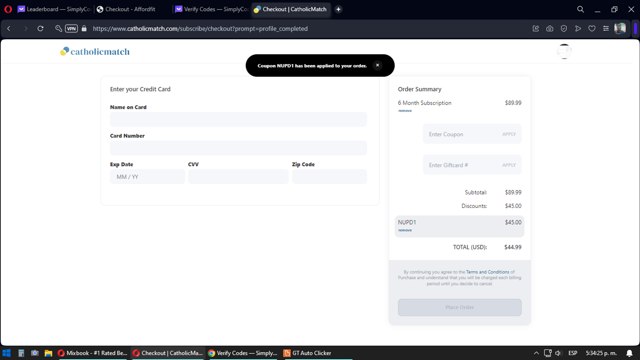
Task: Add page to bookmarks with heart icon
Action: point(592,29)
